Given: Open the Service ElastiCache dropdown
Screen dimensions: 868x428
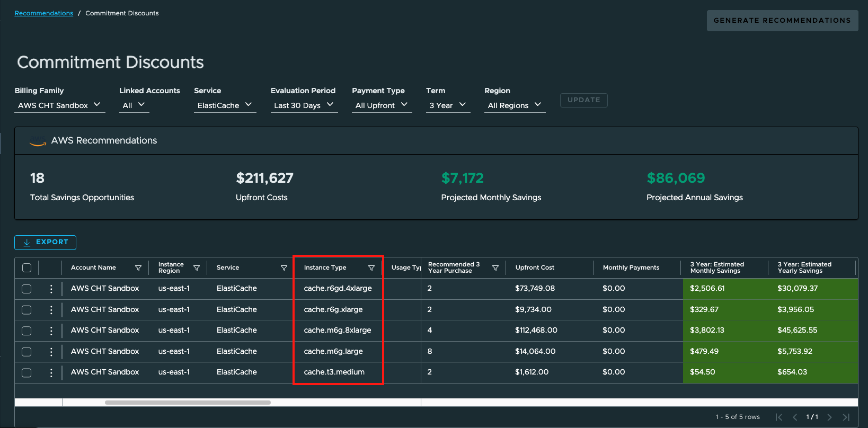Looking at the screenshot, I should (225, 105).
